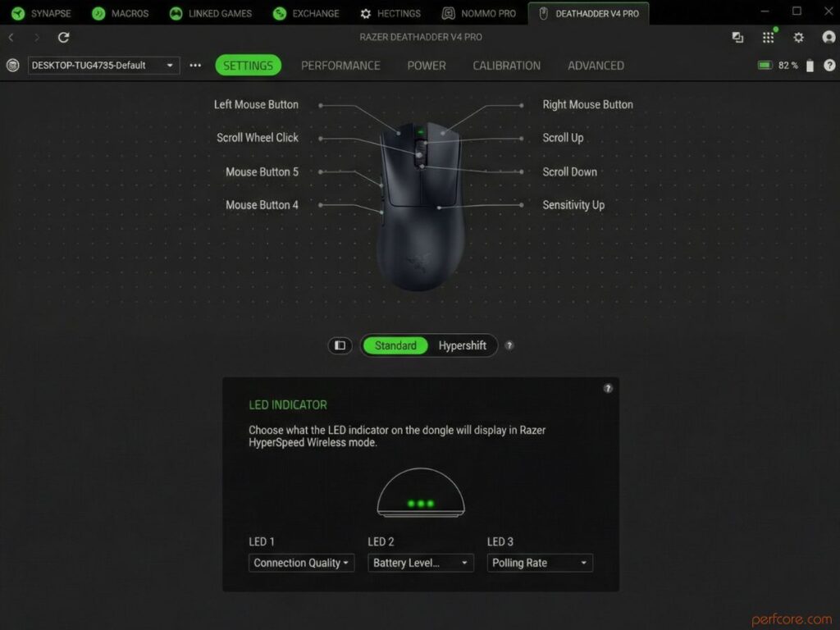Click the profile icon left of profile dropdown

13,66
